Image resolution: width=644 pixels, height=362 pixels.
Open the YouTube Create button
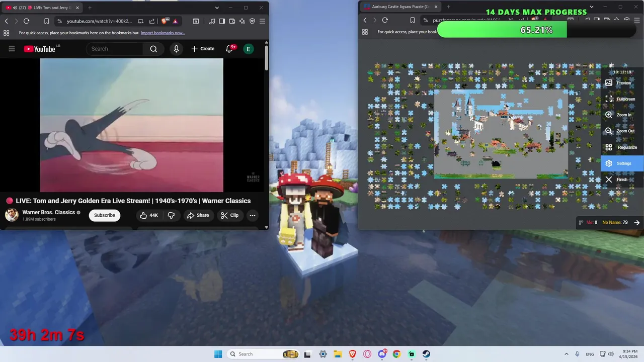pyautogui.click(x=203, y=49)
